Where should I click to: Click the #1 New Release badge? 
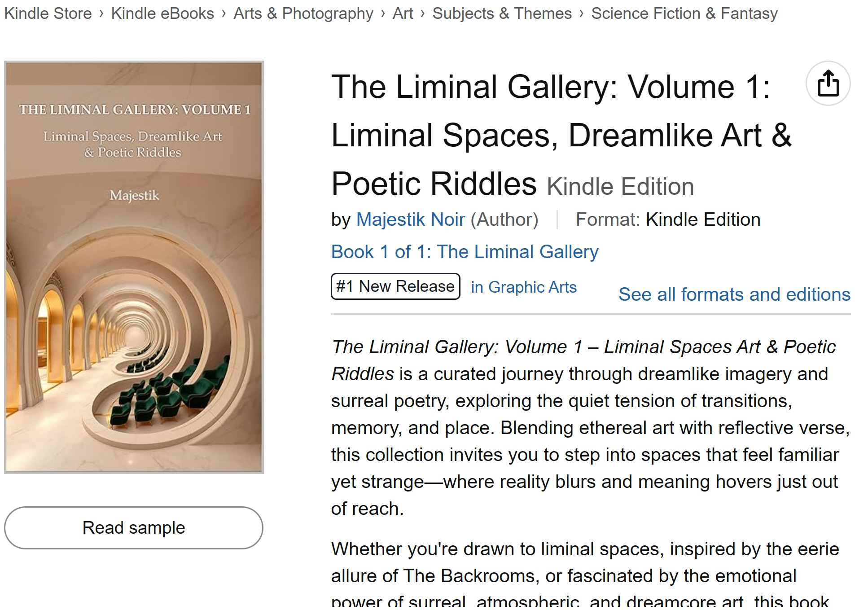coord(395,286)
